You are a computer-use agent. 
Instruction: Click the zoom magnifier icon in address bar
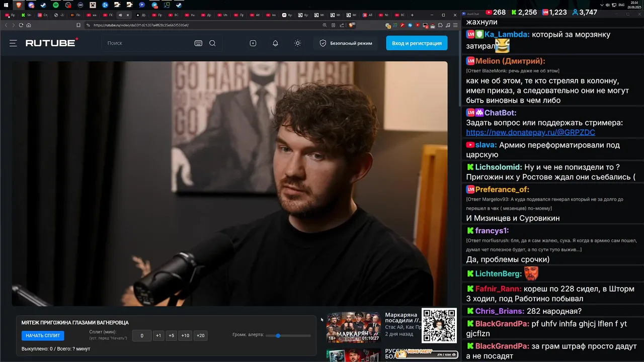325,25
